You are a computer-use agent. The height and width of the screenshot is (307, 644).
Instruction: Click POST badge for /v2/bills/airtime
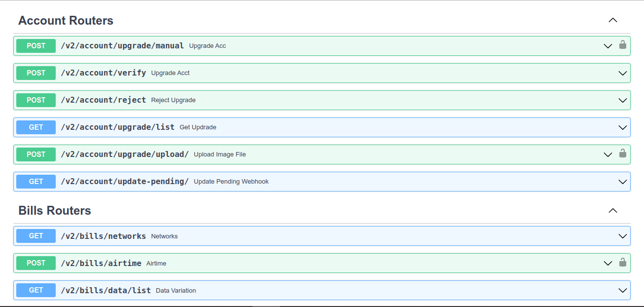click(36, 263)
